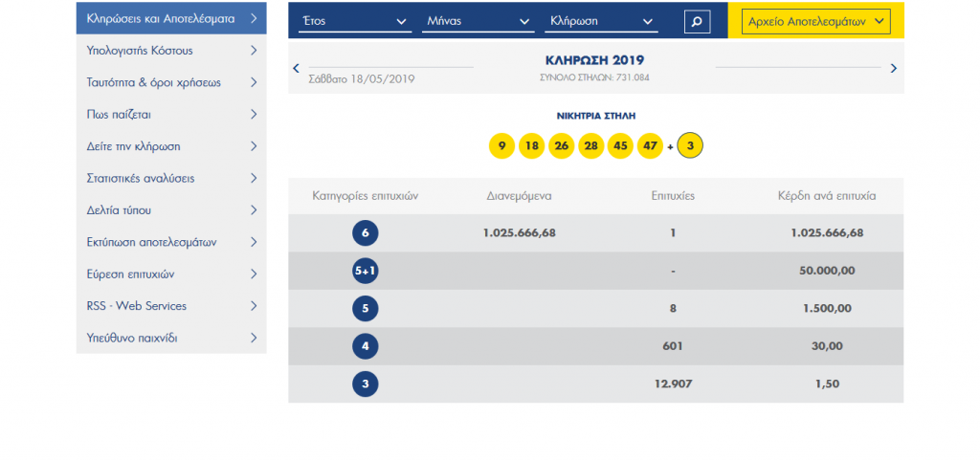Select Κληρώσεις και Αποτελέσματα menu item
This screenshot has height=461, width=980.
click(171, 18)
